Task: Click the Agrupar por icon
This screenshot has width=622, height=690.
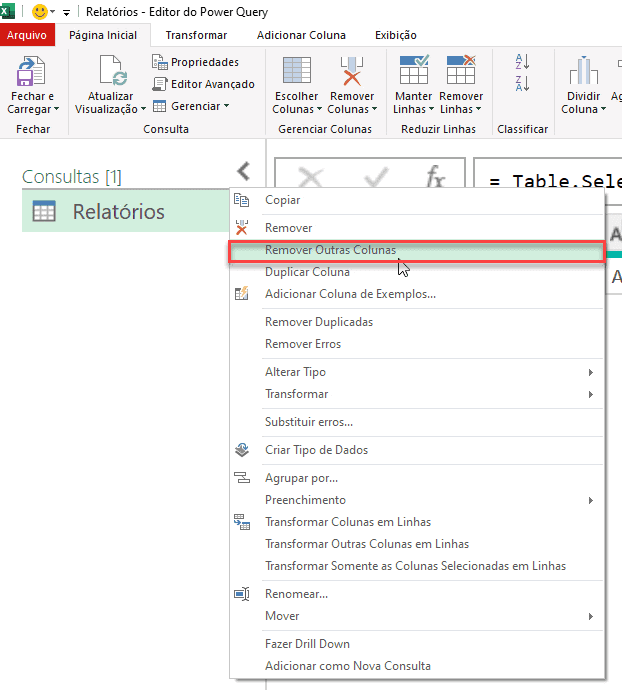Action: [x=242, y=477]
